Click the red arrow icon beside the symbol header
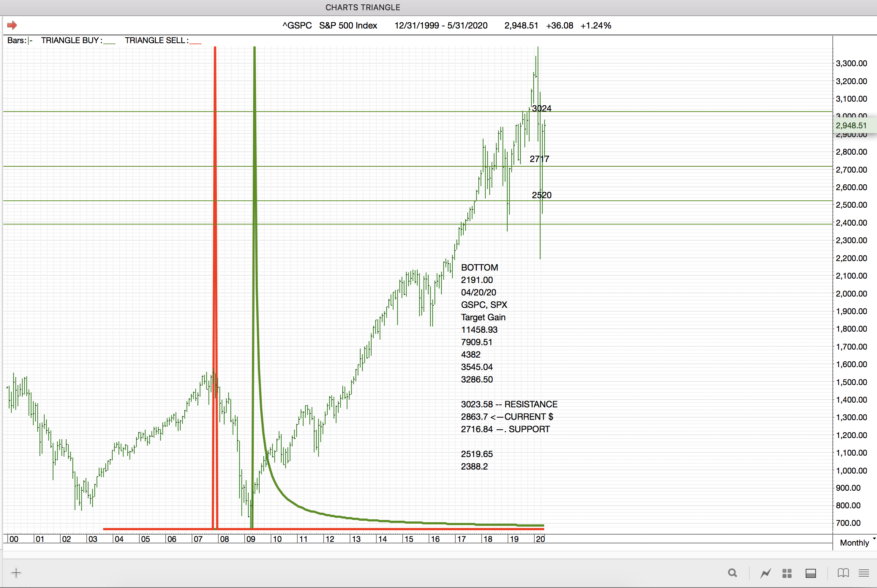Viewport: 877px width, 588px height. pos(12,25)
